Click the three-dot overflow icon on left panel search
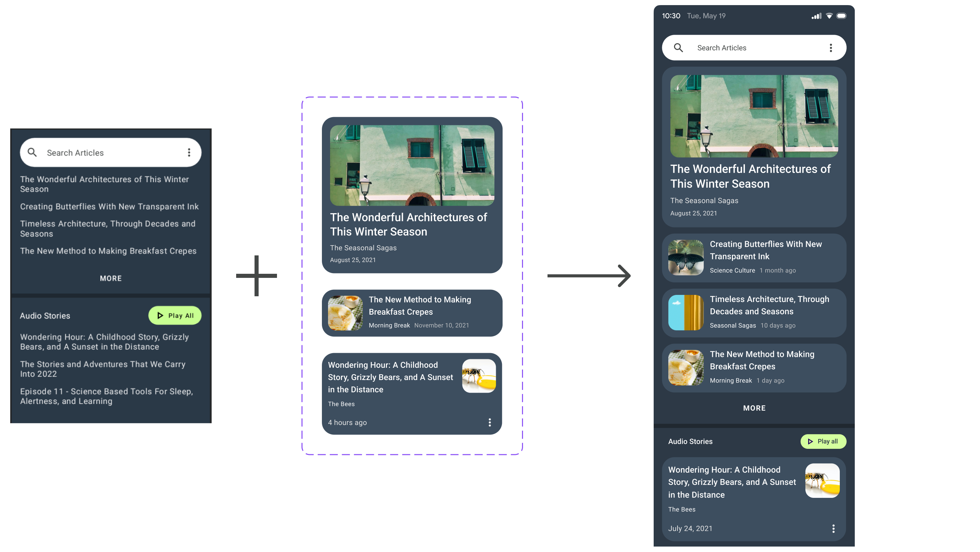The height and width of the screenshot is (552, 980). coord(189,152)
